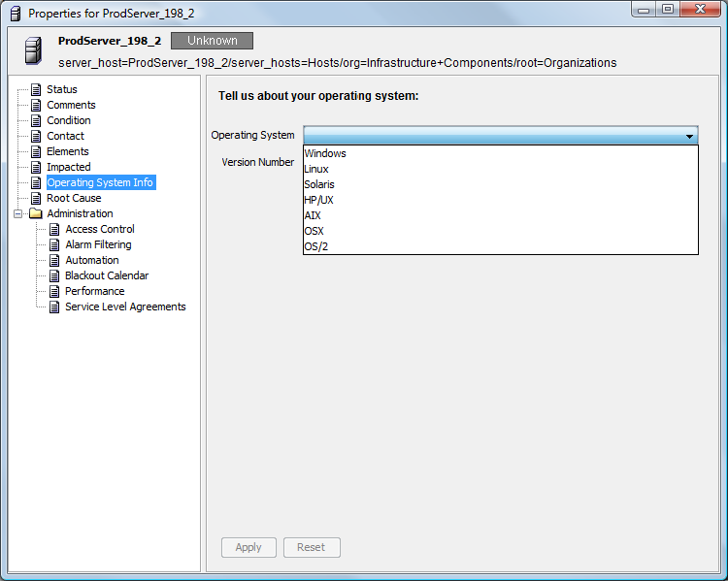Close the Operating System dropdown via its arrow
The width and height of the screenshot is (728, 581).
pyautogui.click(x=689, y=136)
